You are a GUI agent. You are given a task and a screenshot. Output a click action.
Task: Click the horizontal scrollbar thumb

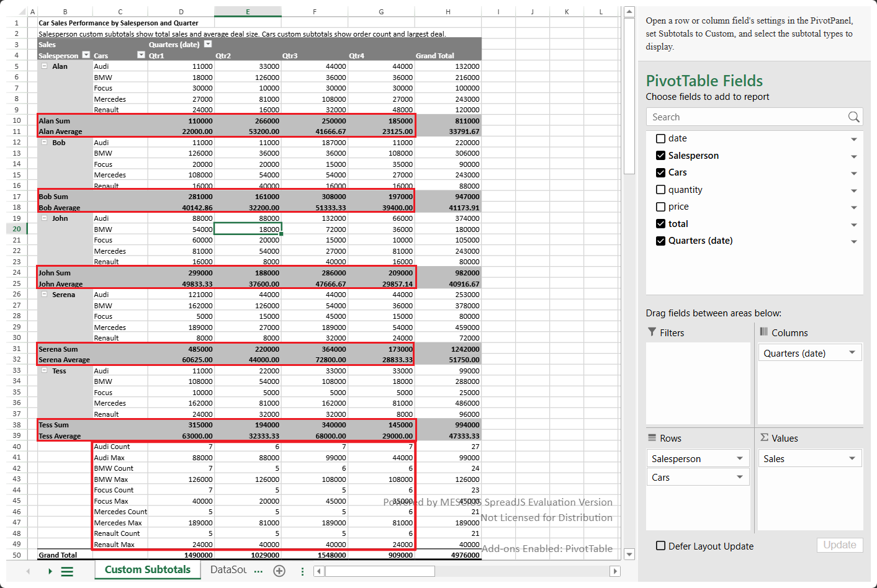click(380, 571)
